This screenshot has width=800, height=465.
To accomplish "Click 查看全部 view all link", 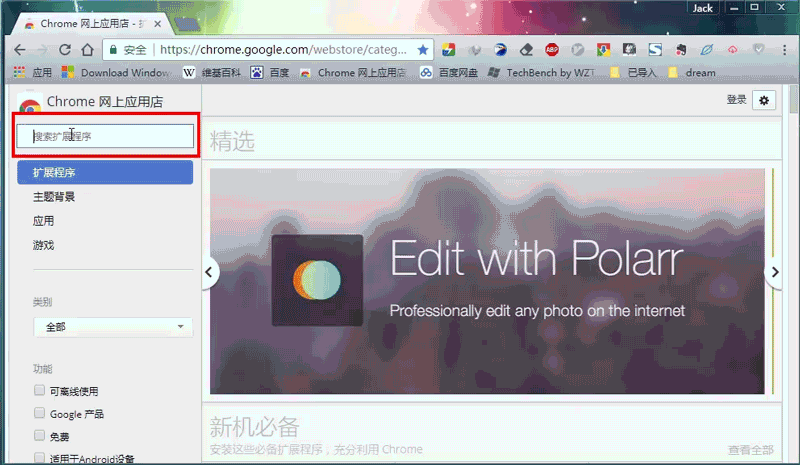I will tap(751, 450).
